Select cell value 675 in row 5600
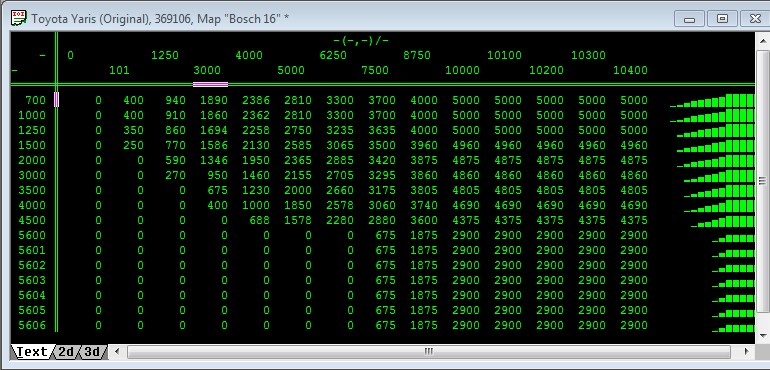Image resolution: width=770 pixels, height=370 pixels. 385,235
